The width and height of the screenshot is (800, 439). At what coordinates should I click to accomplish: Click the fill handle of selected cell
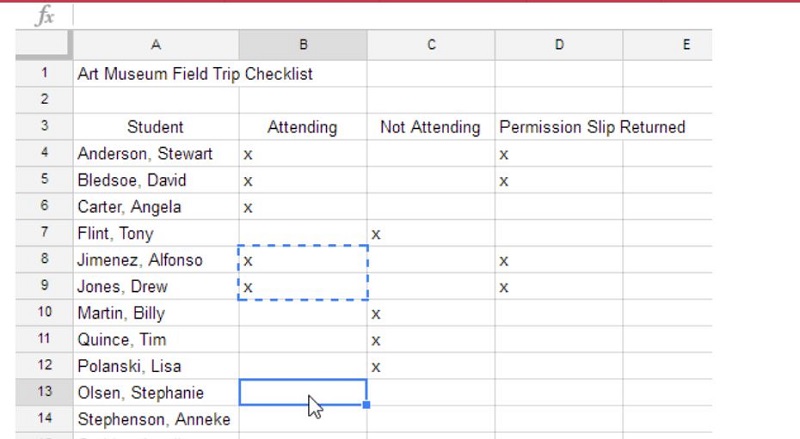pyautogui.click(x=367, y=405)
